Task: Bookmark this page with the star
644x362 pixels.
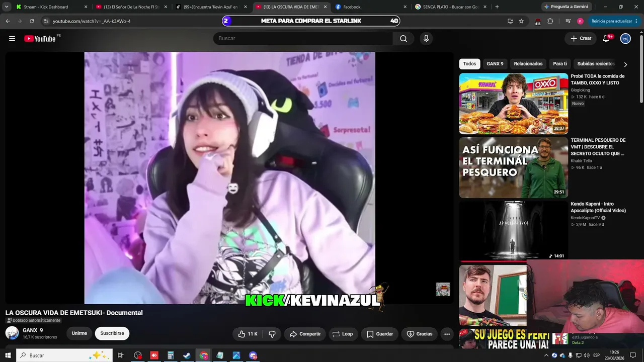Action: pyautogui.click(x=521, y=21)
